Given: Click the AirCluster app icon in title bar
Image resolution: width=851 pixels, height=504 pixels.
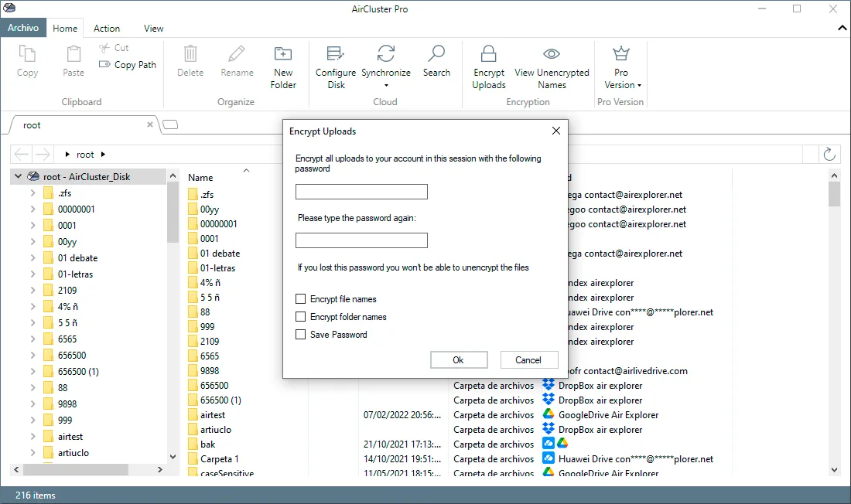Looking at the screenshot, I should tap(10, 9).
